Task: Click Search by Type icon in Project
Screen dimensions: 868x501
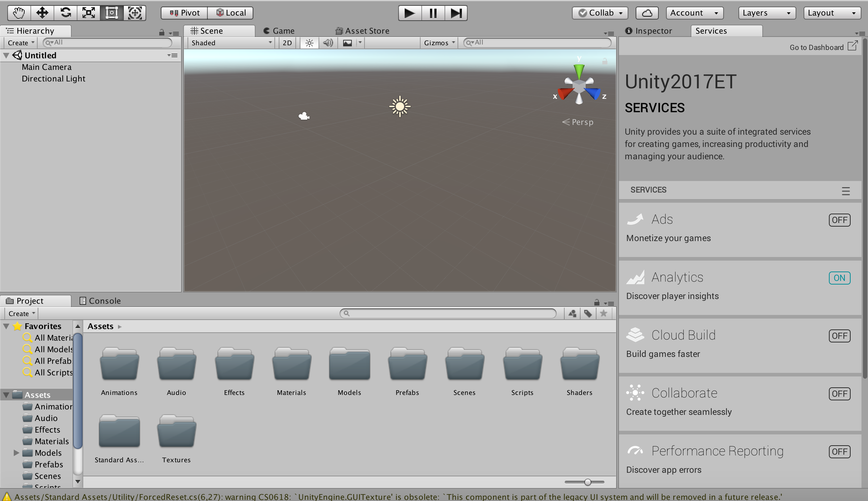Action: pyautogui.click(x=572, y=313)
